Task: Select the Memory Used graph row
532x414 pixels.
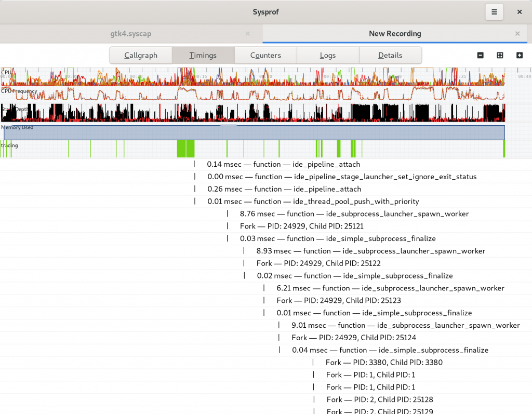Action: coord(266,131)
